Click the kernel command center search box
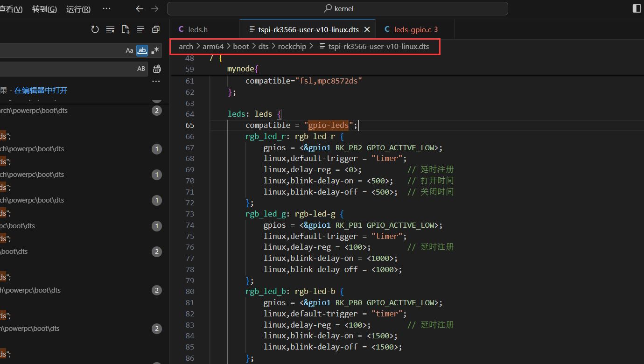Image resolution: width=644 pixels, height=364 pixels. pyautogui.click(x=337, y=9)
